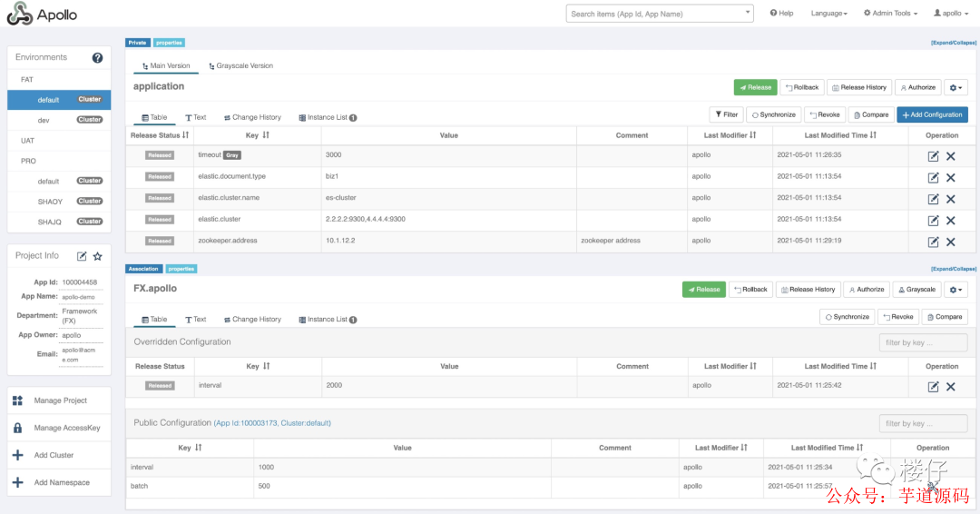The image size is (980, 514).
Task: Click the Apollo logo icon
Action: [19, 14]
